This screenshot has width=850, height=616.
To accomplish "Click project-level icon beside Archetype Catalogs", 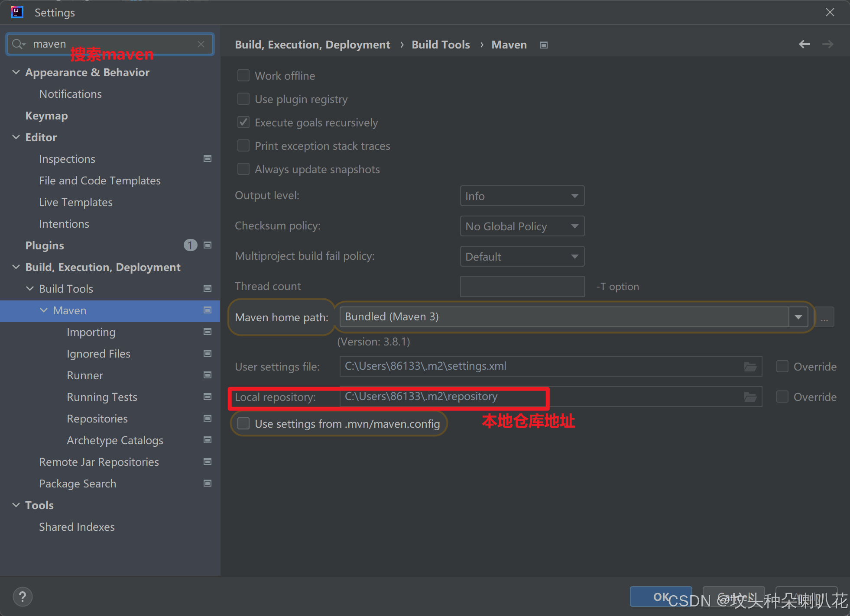I will [208, 440].
